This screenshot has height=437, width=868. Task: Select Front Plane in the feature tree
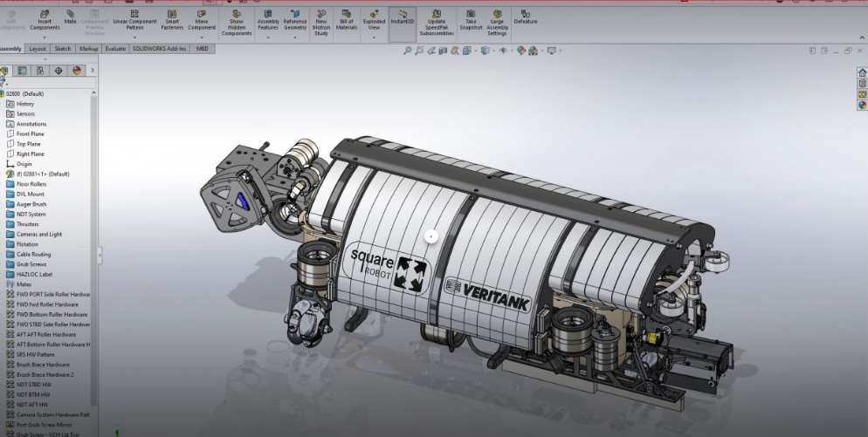click(x=30, y=133)
